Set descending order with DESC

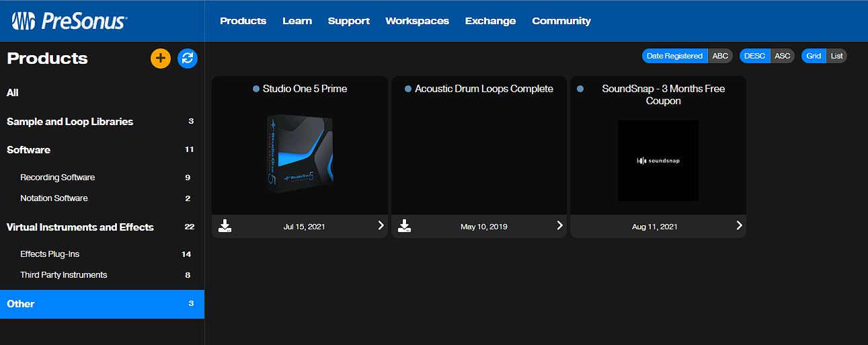pyautogui.click(x=755, y=56)
